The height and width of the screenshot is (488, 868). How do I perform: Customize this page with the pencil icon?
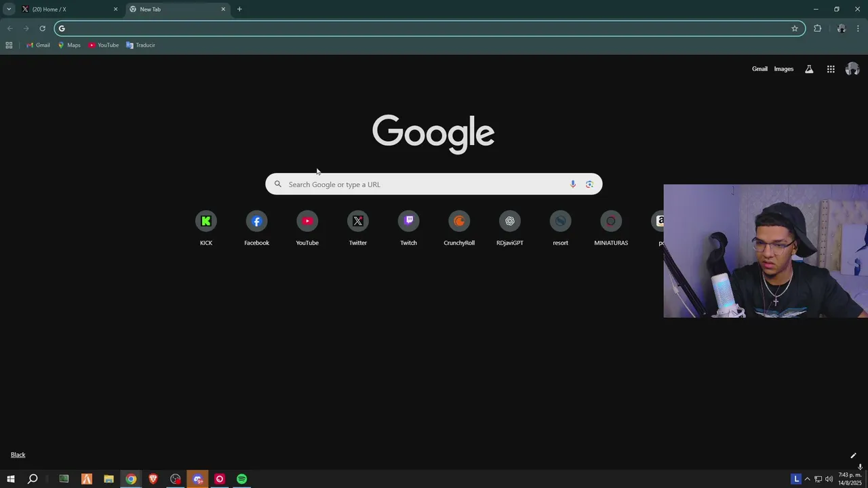tap(853, 455)
